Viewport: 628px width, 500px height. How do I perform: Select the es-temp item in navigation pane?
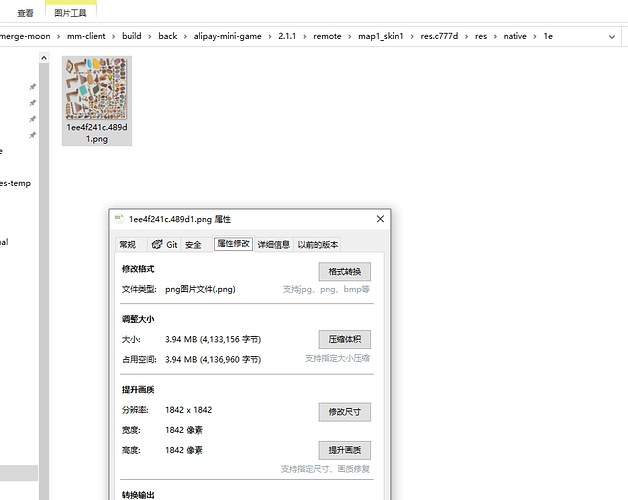(x=15, y=183)
